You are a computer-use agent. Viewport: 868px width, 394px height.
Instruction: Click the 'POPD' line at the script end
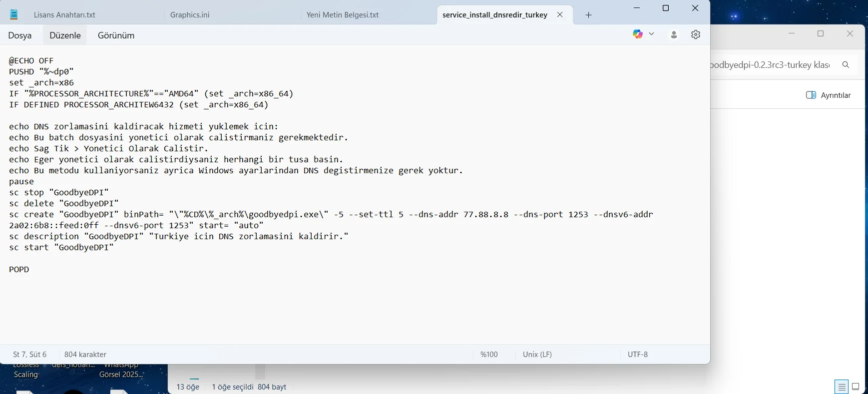click(19, 270)
